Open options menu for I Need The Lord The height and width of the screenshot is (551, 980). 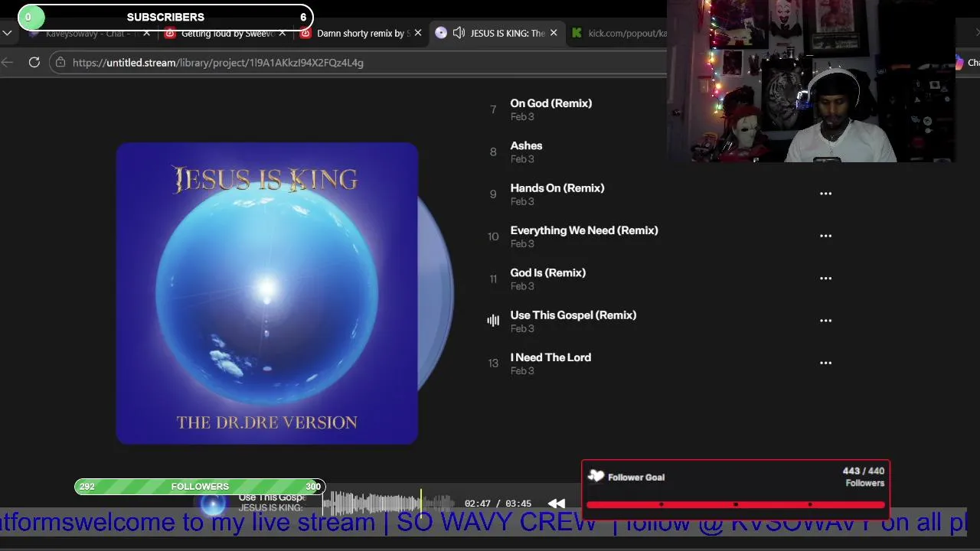point(825,363)
